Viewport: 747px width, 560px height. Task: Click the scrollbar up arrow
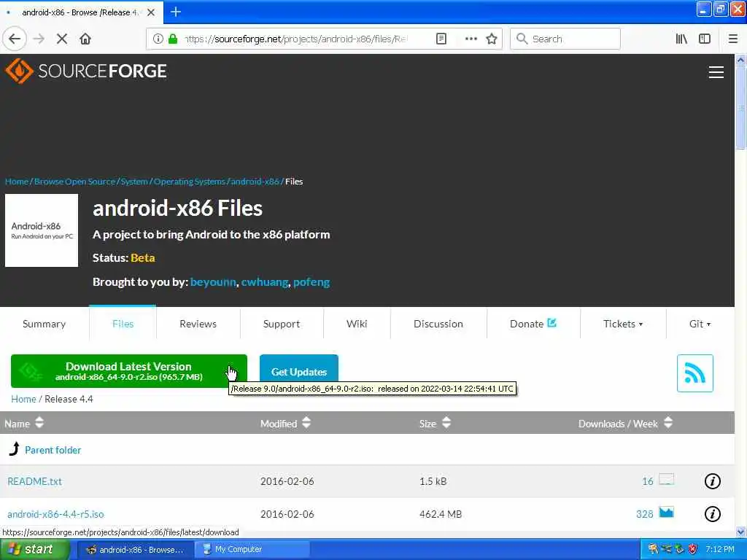click(740, 60)
